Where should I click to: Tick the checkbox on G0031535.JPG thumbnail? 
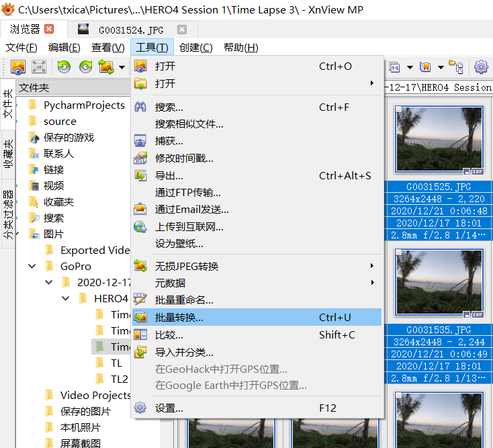coord(398,253)
